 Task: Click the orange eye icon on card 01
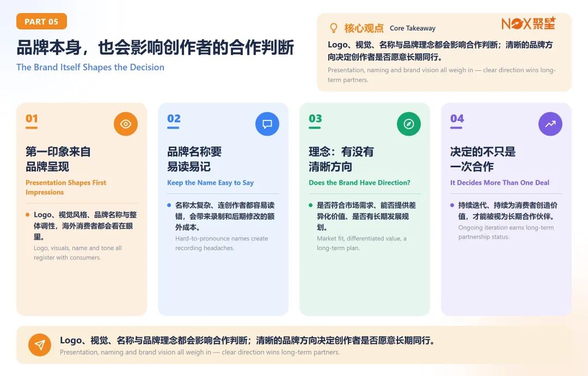pos(126,124)
